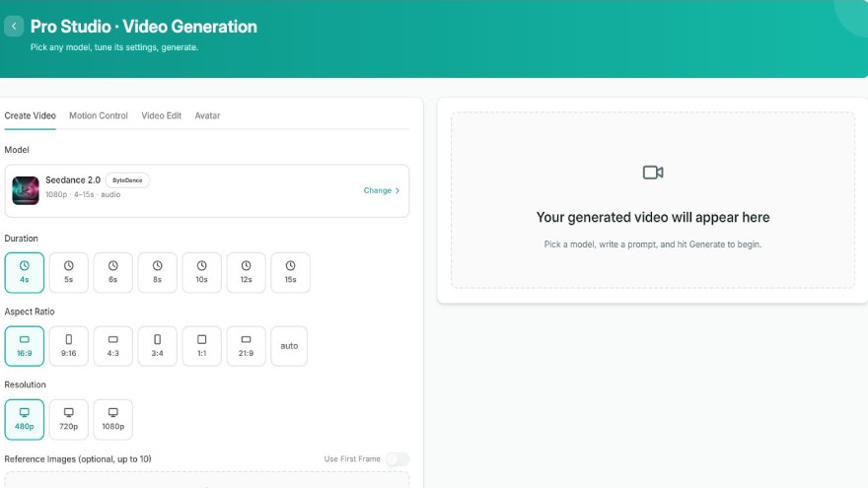The height and width of the screenshot is (488, 868).
Task: Click the back arrow beside Pro Studio title
Action: 13,26
